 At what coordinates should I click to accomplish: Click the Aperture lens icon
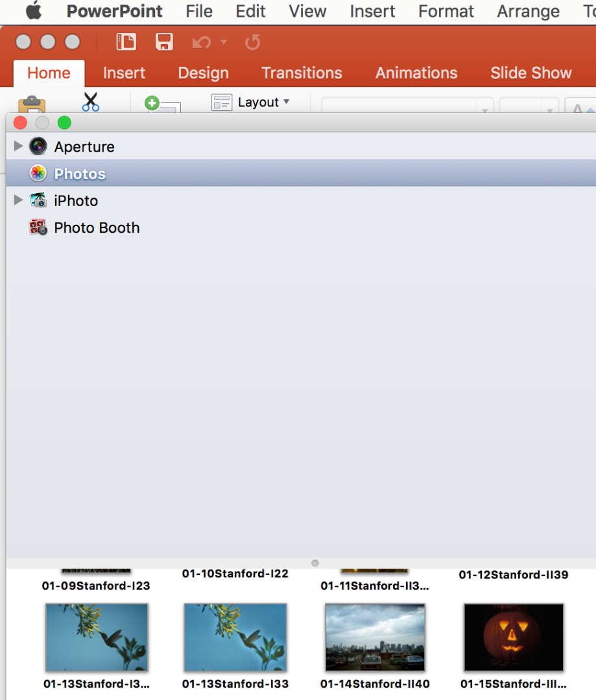pos(38,146)
